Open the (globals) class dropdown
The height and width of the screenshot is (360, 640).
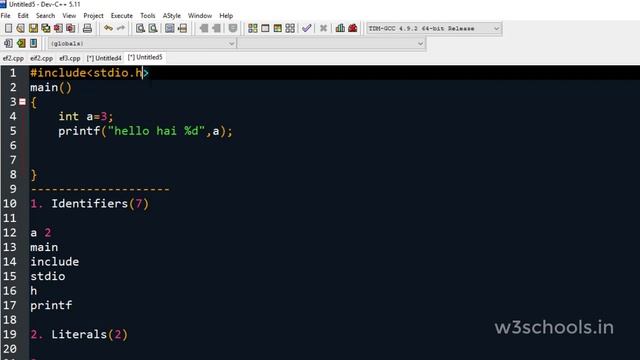(142, 43)
